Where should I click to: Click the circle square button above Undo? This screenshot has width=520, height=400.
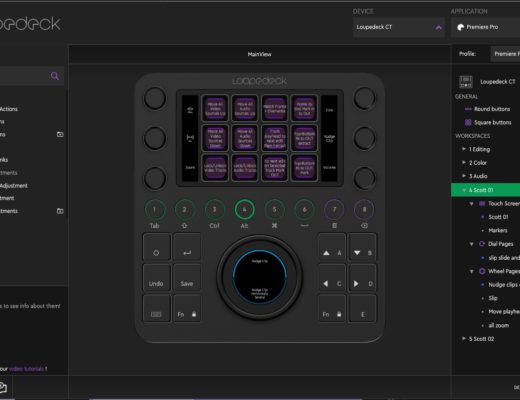[x=157, y=247]
